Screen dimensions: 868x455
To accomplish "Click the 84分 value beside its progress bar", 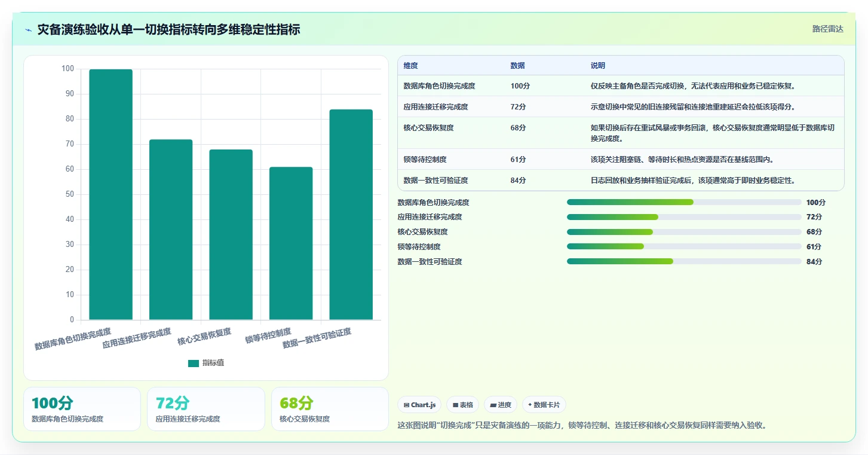I will 814,262.
